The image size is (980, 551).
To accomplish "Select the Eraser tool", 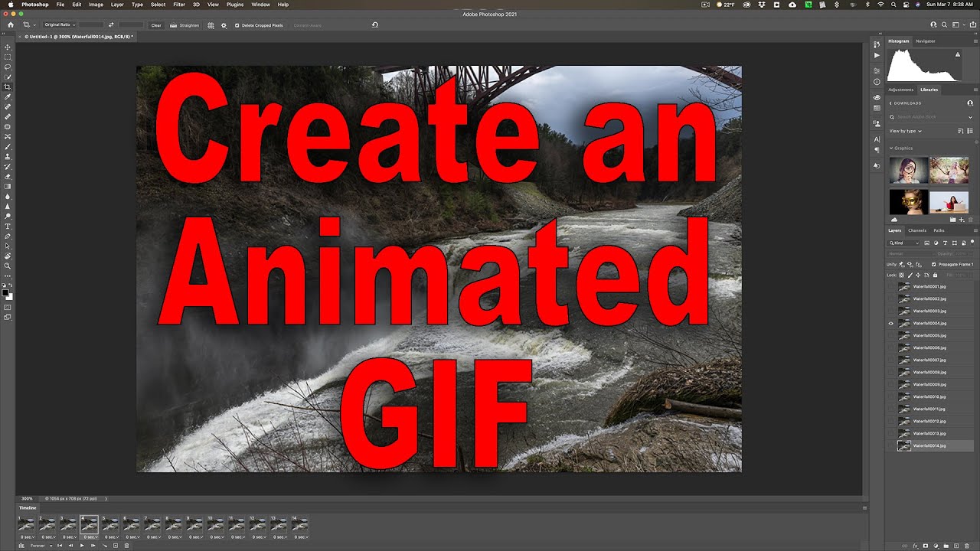I will coord(8,177).
